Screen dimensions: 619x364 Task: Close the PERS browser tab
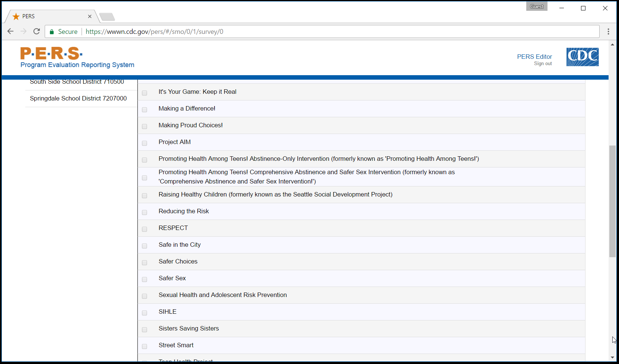point(90,16)
